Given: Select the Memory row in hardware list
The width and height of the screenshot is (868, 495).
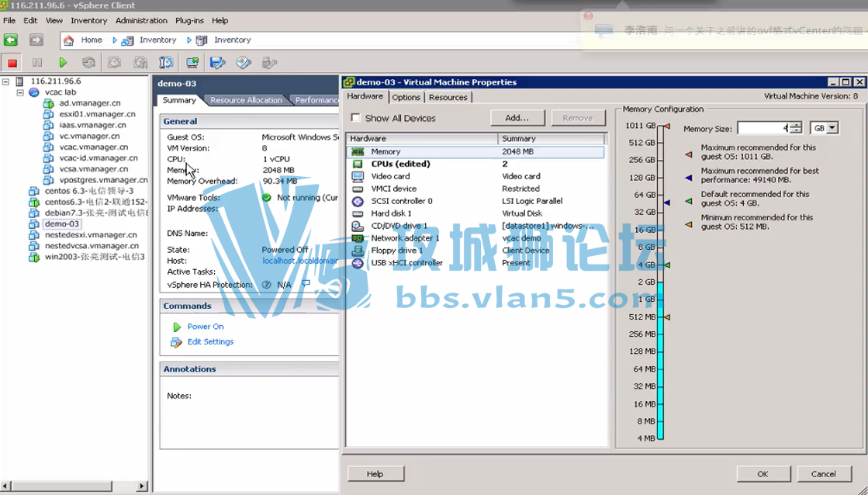Looking at the screenshot, I should point(475,152).
